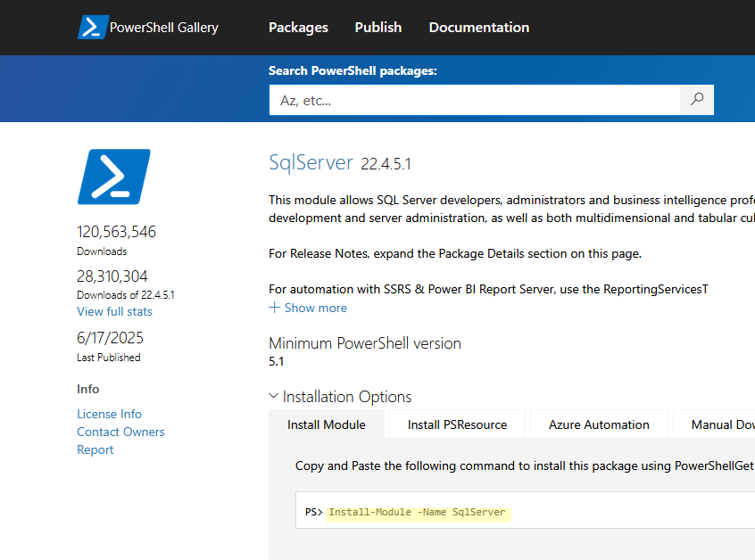
Task: Select the Install Module tab
Action: pos(326,424)
